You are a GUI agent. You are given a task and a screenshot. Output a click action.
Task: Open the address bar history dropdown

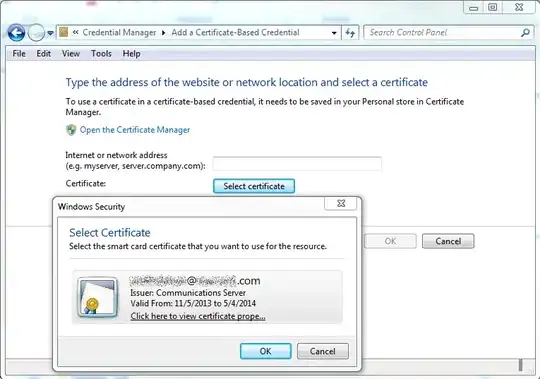click(x=334, y=33)
